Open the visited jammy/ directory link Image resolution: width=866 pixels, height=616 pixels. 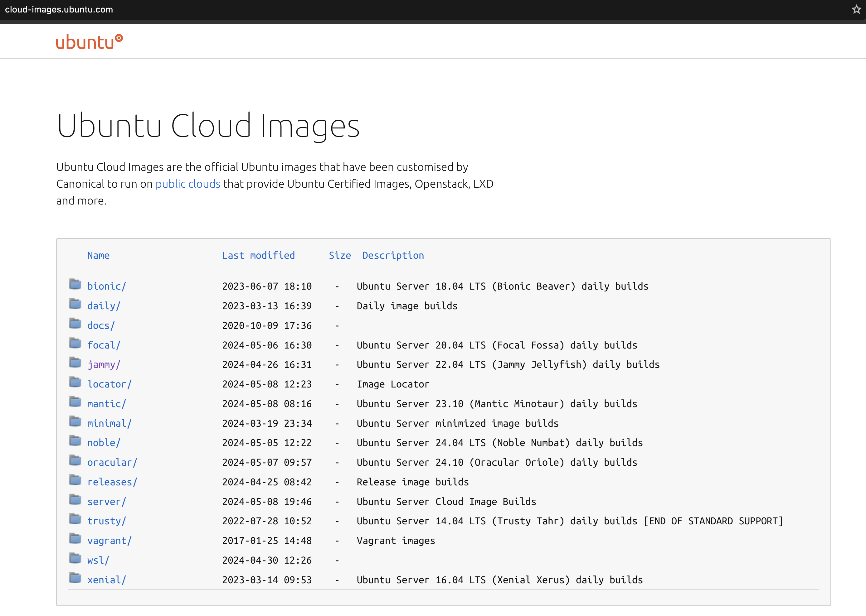[x=104, y=365]
